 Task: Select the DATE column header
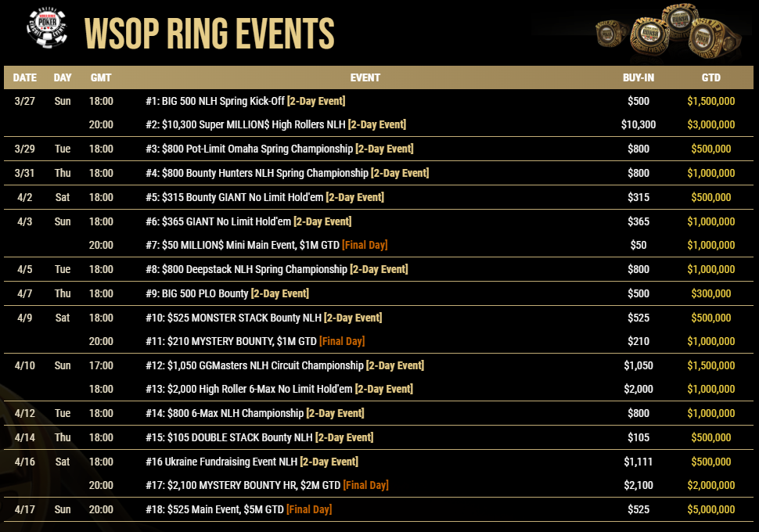[x=25, y=77]
